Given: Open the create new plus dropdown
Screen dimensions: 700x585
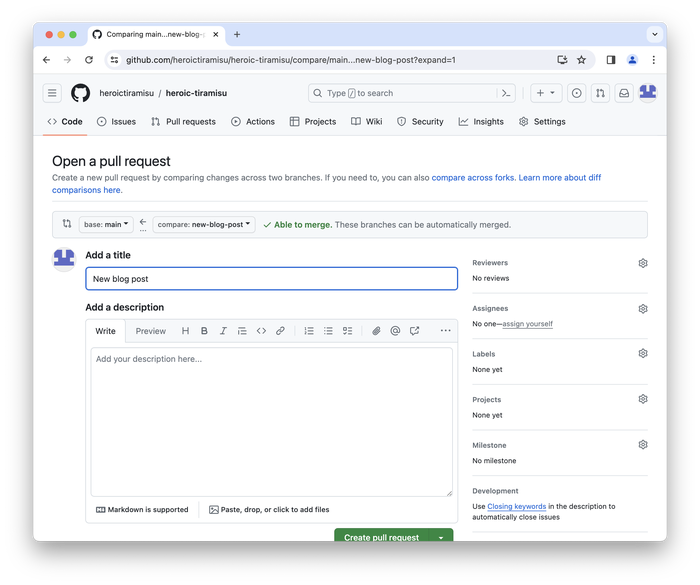Looking at the screenshot, I should coord(546,93).
